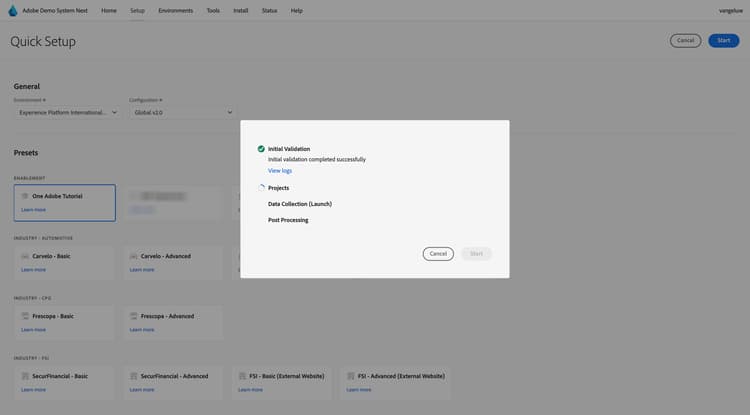750x415 pixels.
Task: Open Learn more under SecurFinancial - Advanced
Action: 142,390
